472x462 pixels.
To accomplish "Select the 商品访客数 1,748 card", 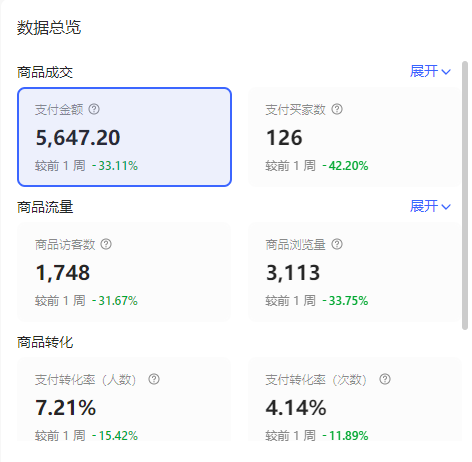I will tap(124, 272).
